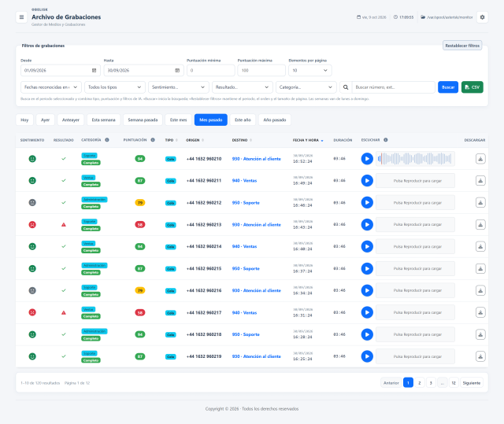Open the hamburger menu button
Viewport: 504px width, 424px height.
click(21, 17)
